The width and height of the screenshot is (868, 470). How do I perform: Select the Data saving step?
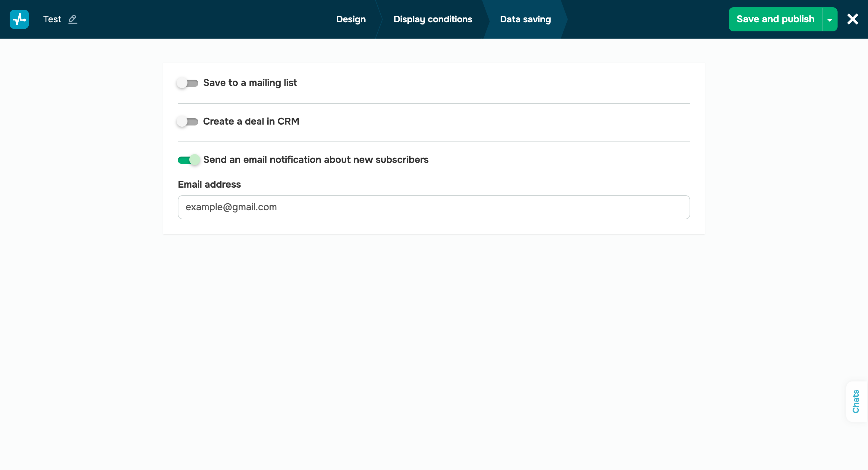coord(525,19)
